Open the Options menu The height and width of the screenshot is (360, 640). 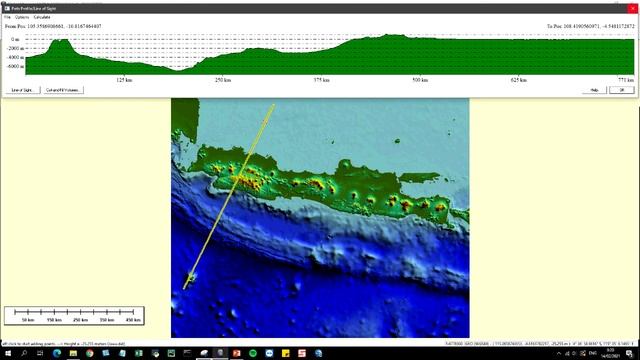point(22,17)
